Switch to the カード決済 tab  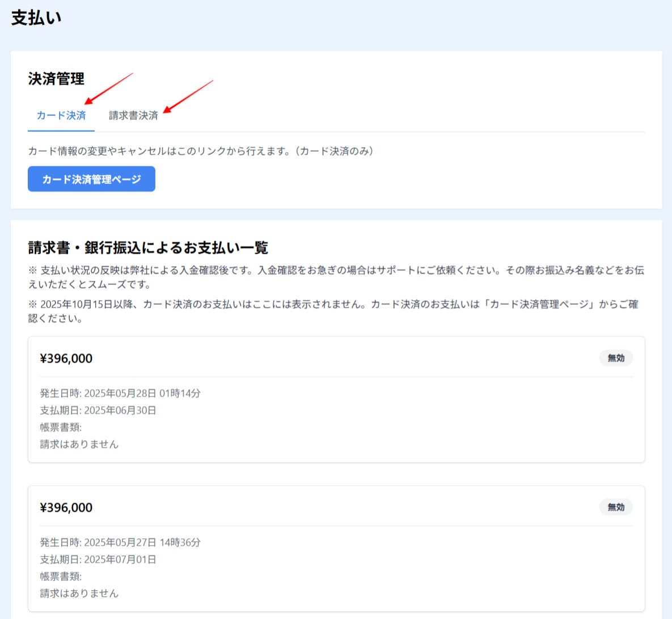pos(61,115)
